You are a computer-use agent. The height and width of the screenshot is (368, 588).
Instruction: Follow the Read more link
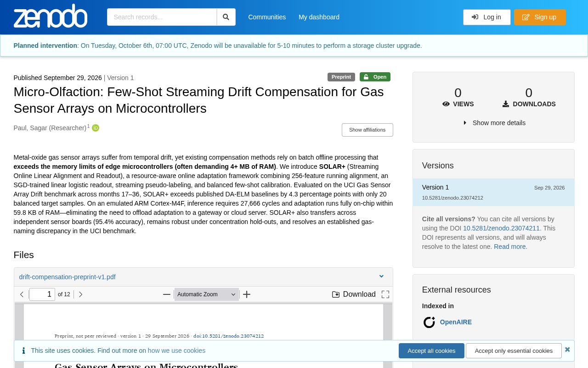coord(509,247)
